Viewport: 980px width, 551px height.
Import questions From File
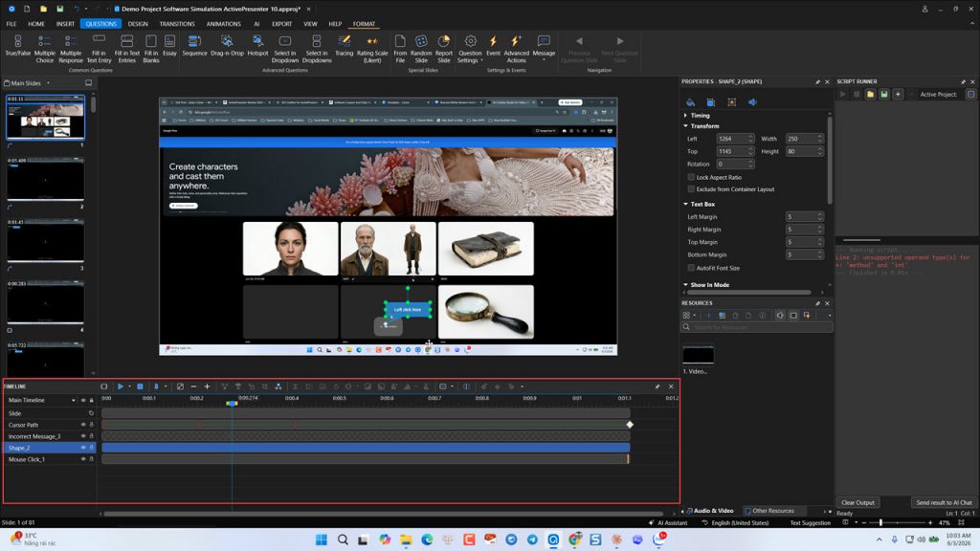(400, 49)
